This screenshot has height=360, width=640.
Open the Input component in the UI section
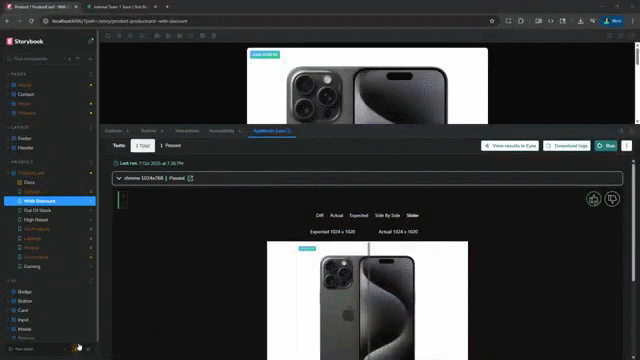pos(23,320)
